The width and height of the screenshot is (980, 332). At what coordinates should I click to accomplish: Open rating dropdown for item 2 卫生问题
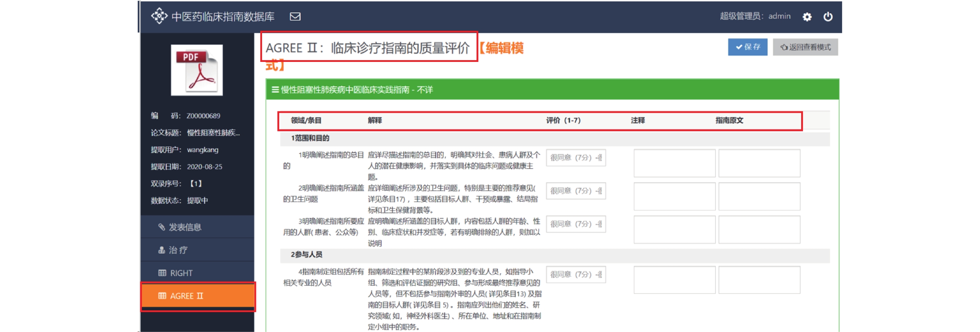576,191
